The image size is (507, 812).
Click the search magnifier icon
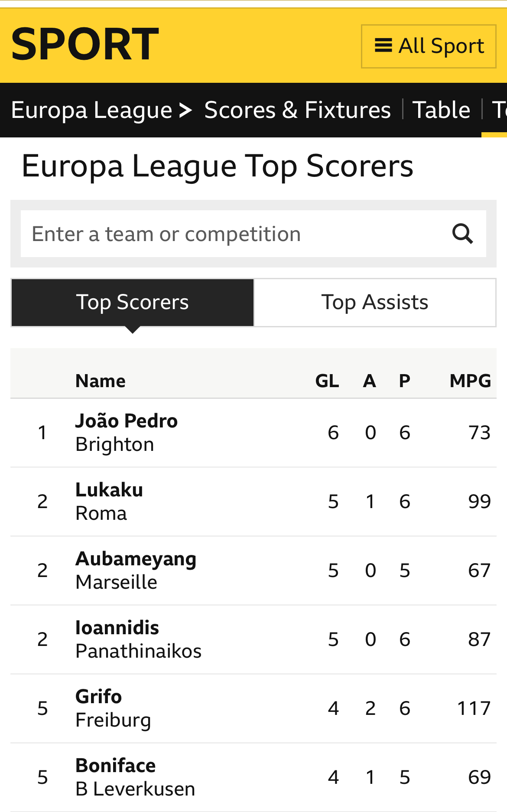pos(462,234)
